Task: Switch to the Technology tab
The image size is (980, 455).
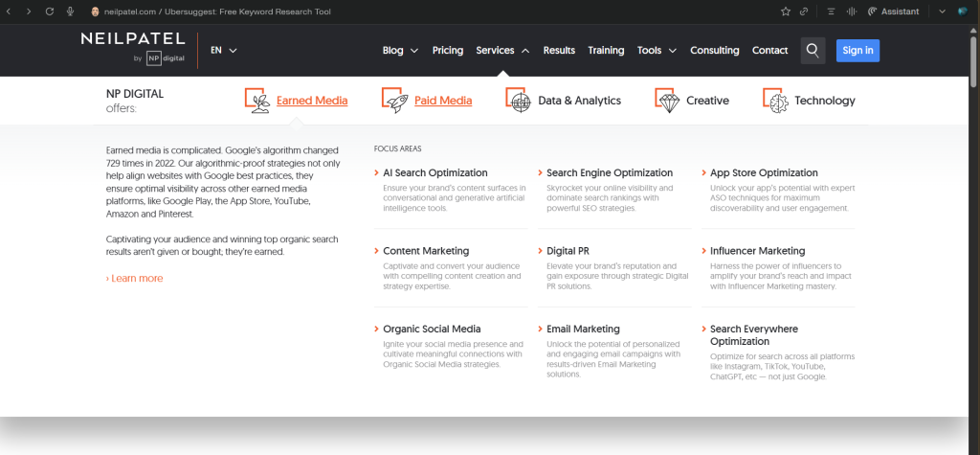Action: click(824, 101)
